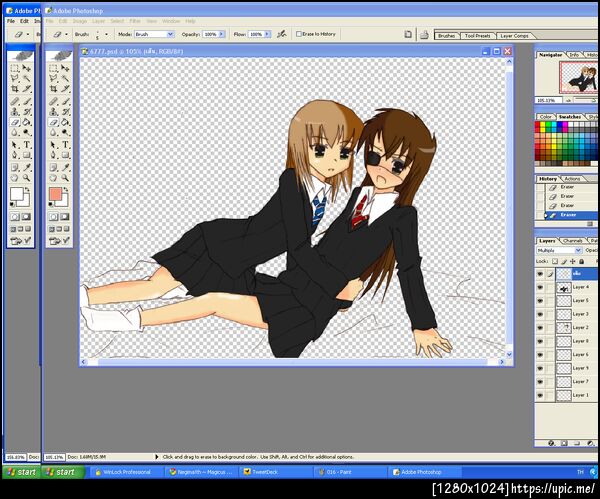Screen dimensions: 600x499
Task: Open the Layer Comps tab in palette well
Action: (x=514, y=36)
